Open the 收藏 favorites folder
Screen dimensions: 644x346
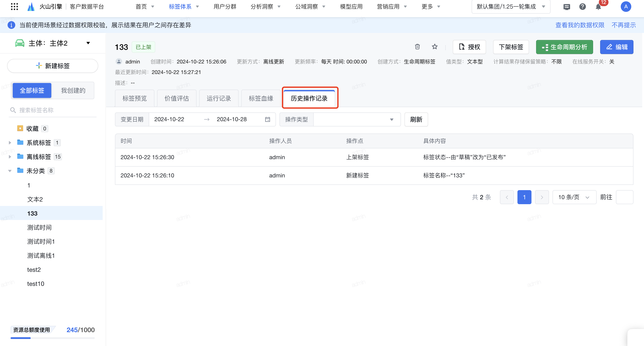tap(32, 128)
